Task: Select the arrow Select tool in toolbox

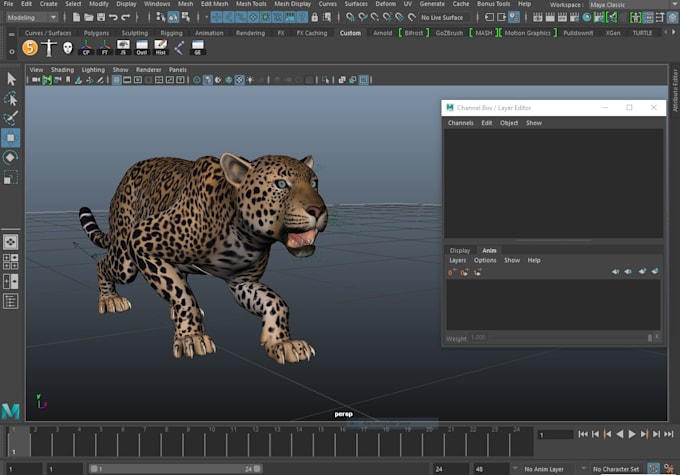Action: click(x=11, y=79)
